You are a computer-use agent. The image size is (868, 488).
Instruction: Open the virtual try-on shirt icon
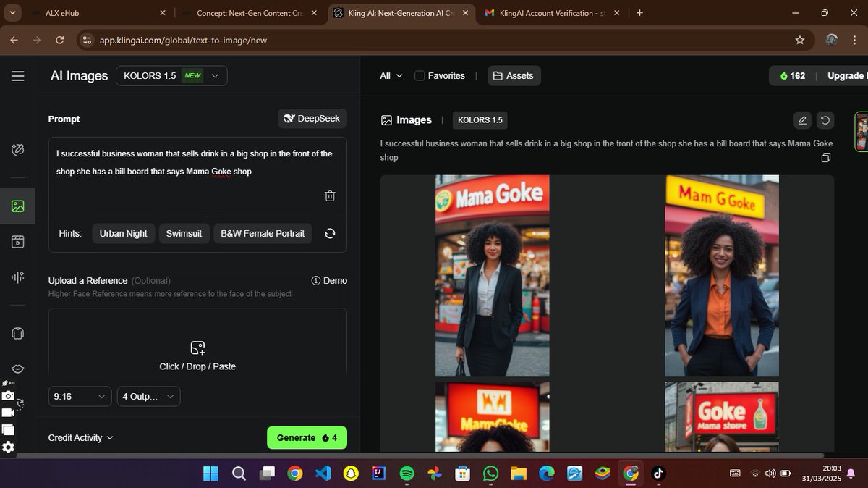18,334
